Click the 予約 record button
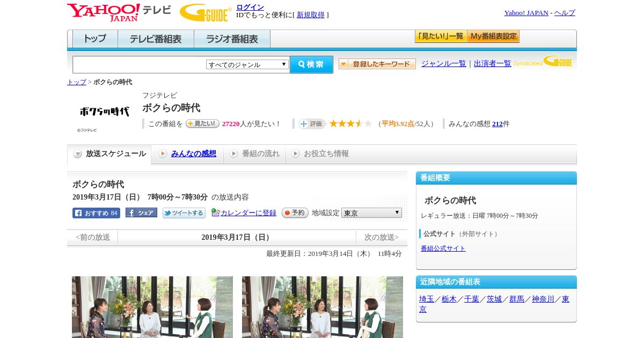 tap(295, 212)
